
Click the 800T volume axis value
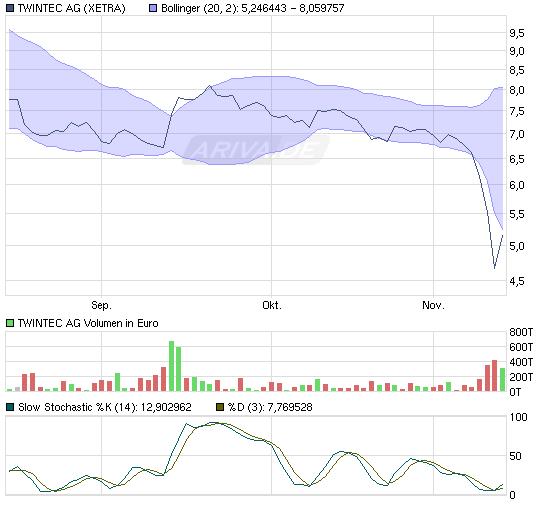point(521,332)
